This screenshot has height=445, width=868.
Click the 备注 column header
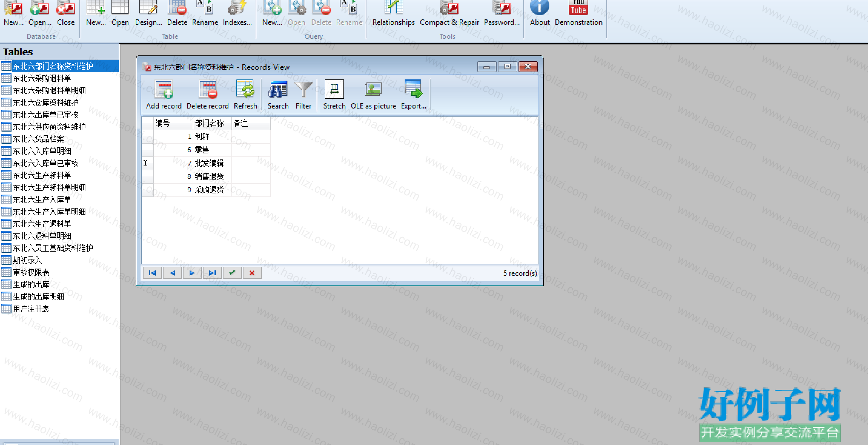(251, 123)
